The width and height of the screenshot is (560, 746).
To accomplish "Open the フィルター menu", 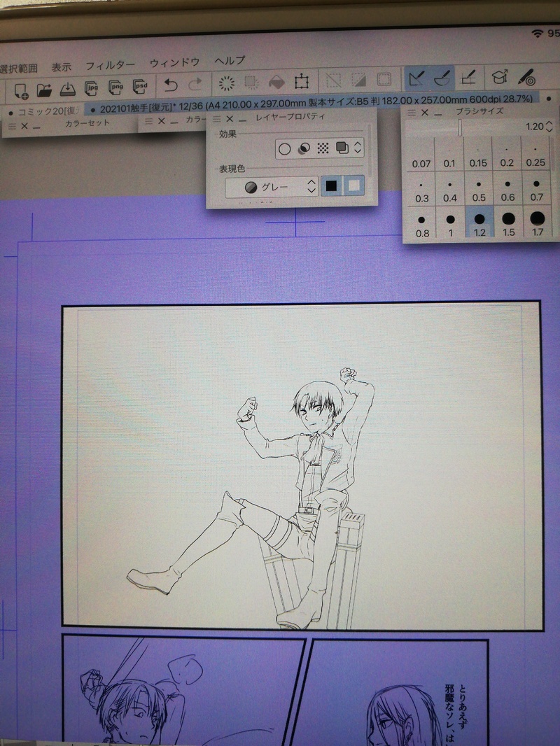I will [110, 65].
